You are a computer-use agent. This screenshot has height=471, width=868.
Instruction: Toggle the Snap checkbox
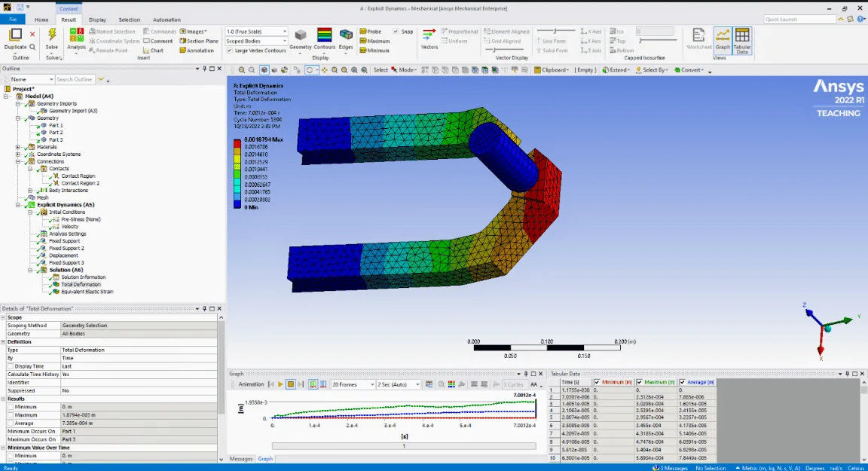pyautogui.click(x=396, y=32)
